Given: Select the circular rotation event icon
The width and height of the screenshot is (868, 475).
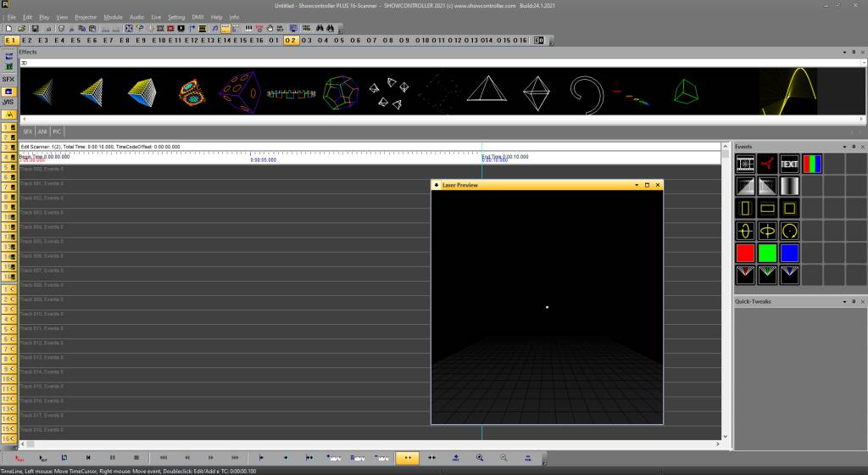Looking at the screenshot, I should 789,231.
